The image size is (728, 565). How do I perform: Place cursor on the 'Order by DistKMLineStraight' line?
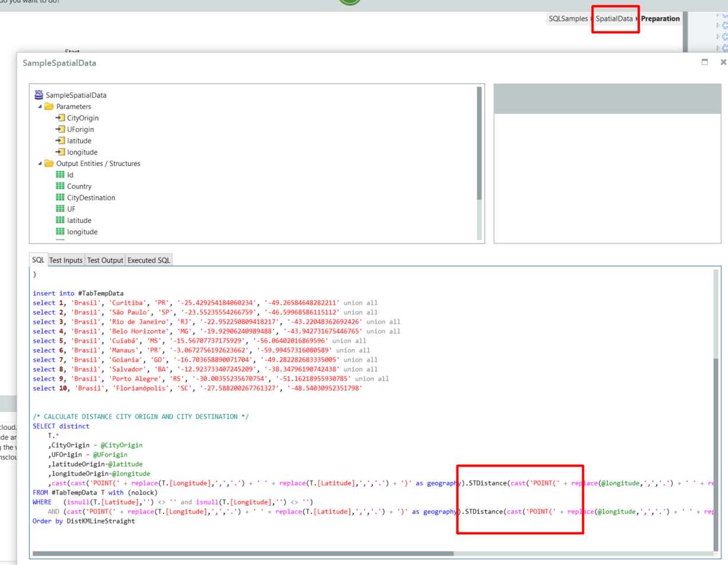tap(84, 521)
